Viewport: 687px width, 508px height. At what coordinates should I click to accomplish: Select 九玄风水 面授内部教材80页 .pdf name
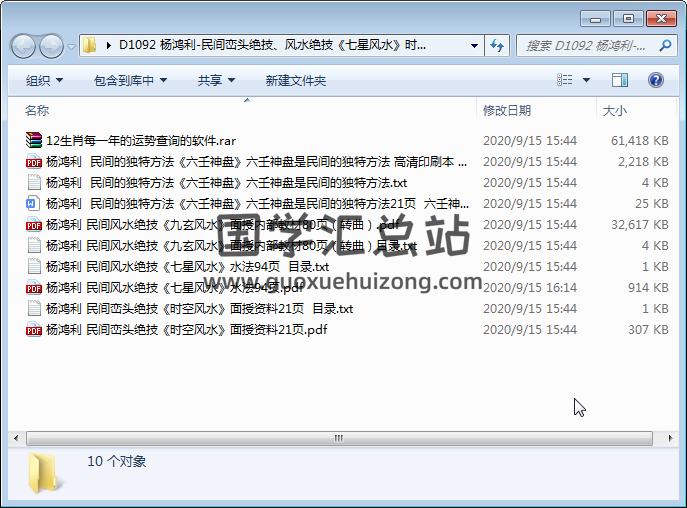click(223, 225)
